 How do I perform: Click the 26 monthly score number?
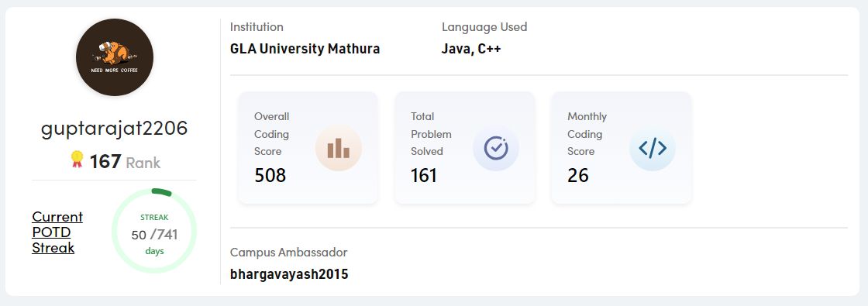[x=578, y=175]
